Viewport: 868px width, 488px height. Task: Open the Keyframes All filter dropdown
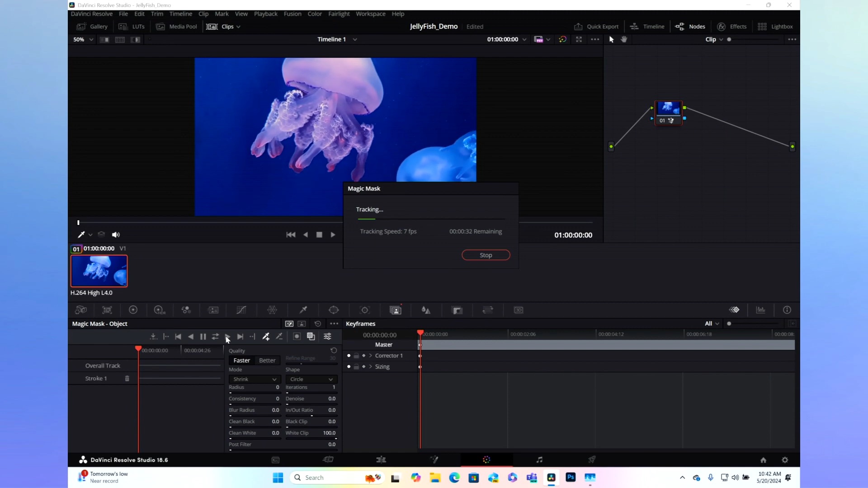point(712,324)
